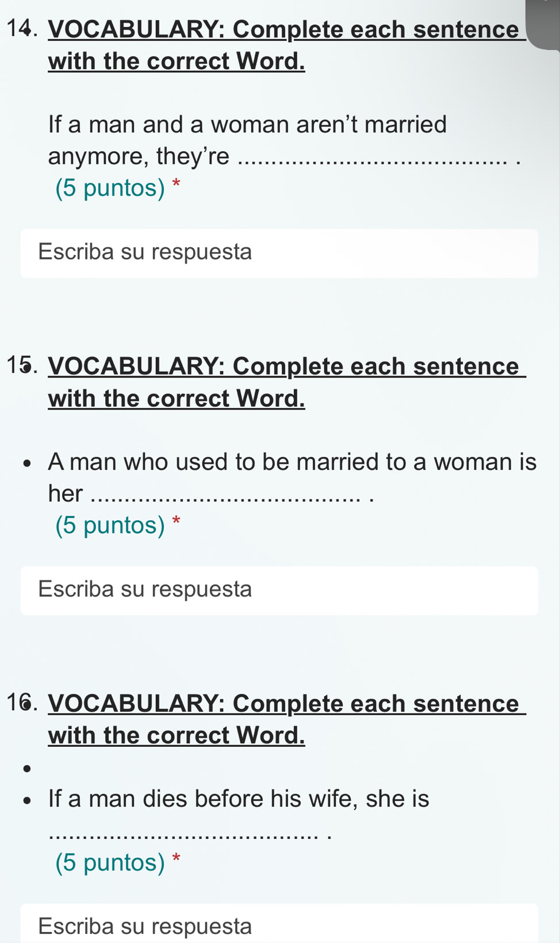Click the dark floating button top-right corner
560x943 pixels.
[x=543, y=23]
